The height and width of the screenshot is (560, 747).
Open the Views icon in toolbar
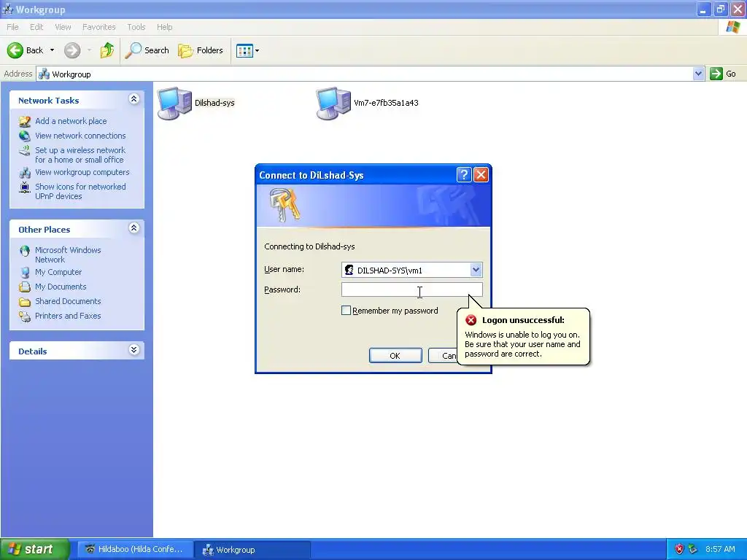click(244, 50)
